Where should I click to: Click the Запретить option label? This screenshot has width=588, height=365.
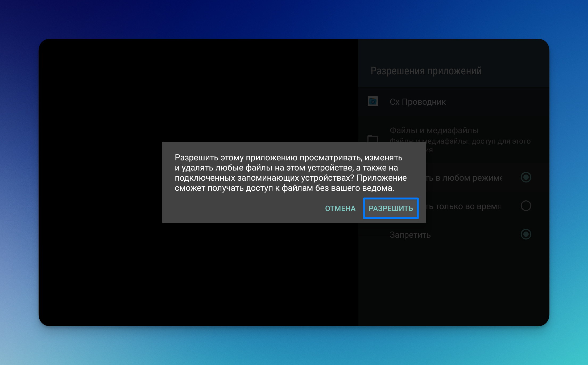coord(410,235)
